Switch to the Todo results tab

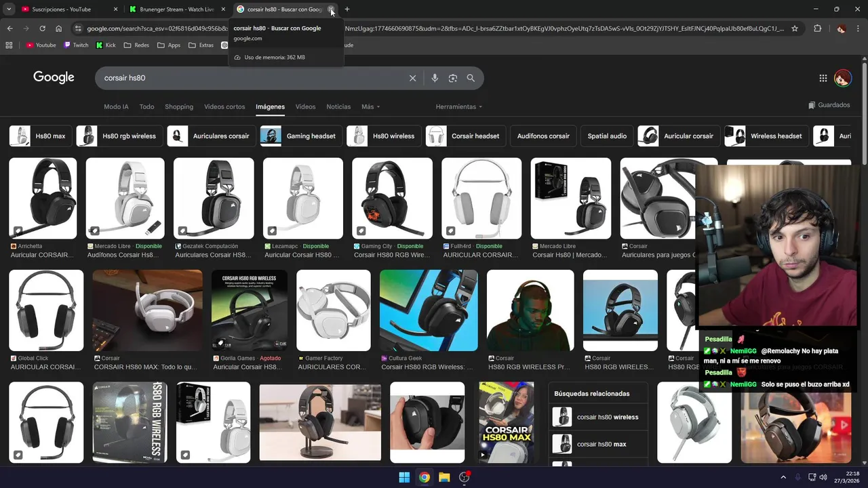tap(146, 106)
